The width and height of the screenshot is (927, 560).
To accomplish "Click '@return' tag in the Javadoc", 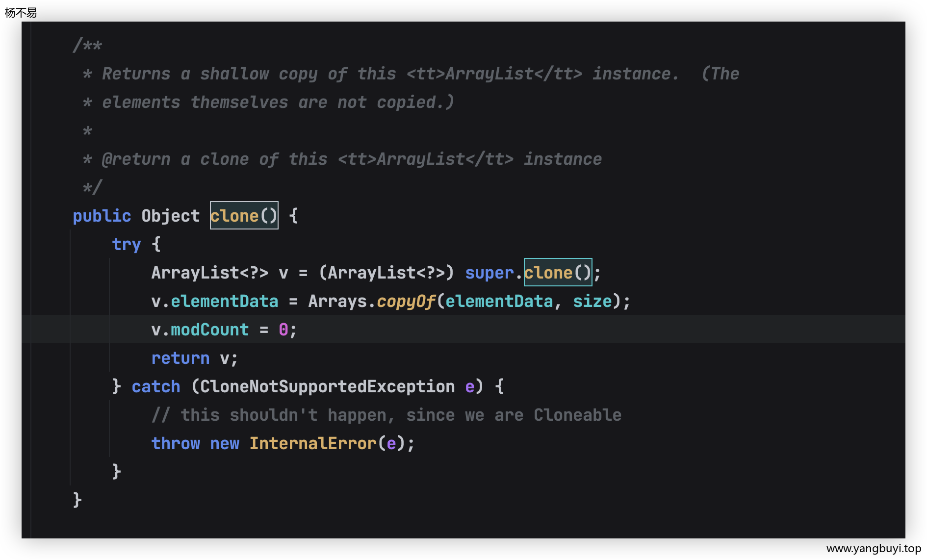I will coord(136,158).
